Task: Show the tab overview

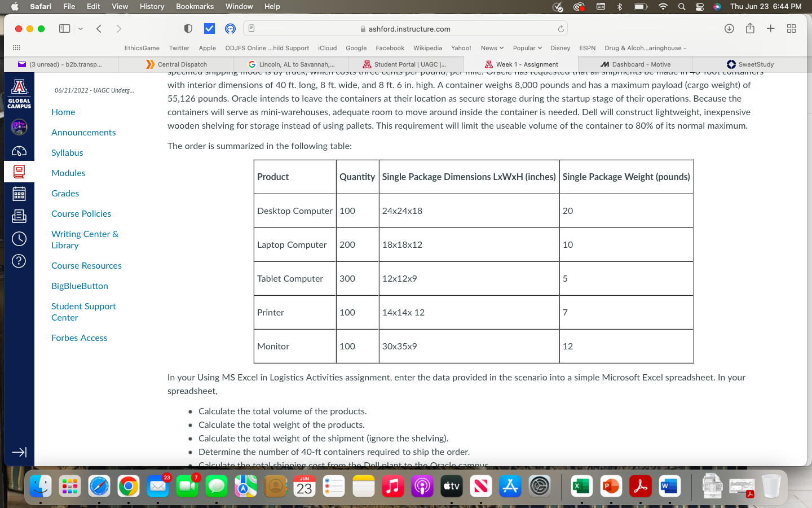Action: (x=792, y=29)
